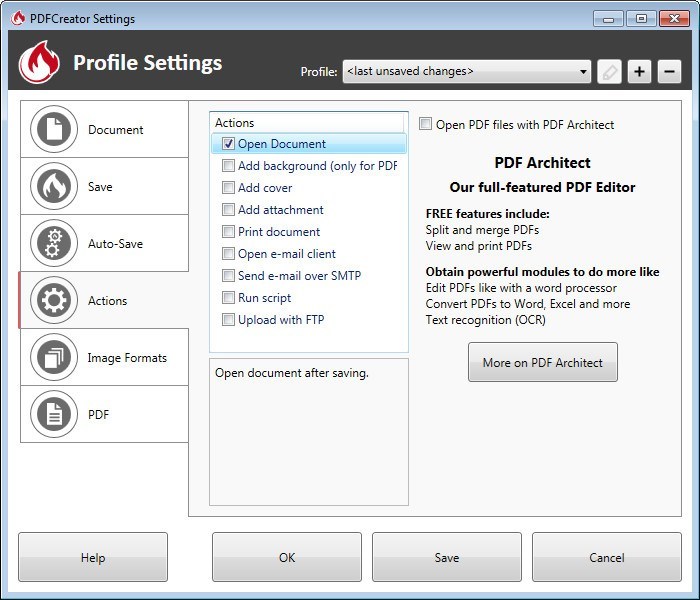Switch to the Document tab label

pos(116,130)
